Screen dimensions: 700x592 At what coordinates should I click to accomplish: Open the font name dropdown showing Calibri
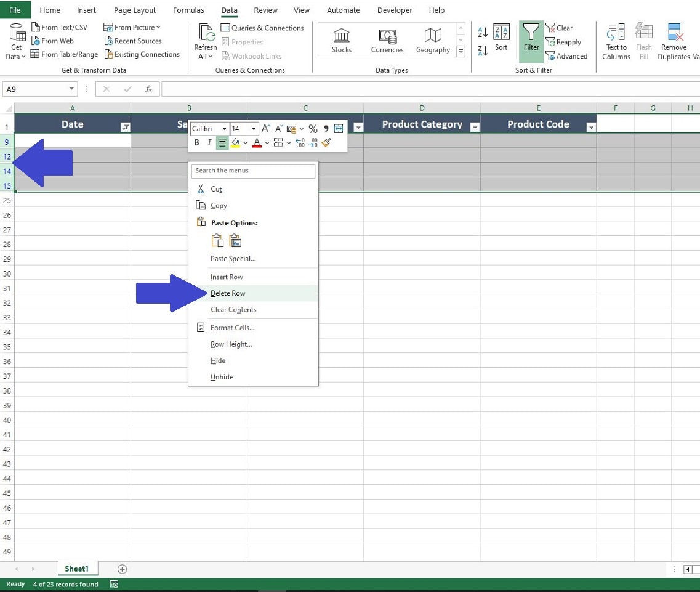(223, 129)
